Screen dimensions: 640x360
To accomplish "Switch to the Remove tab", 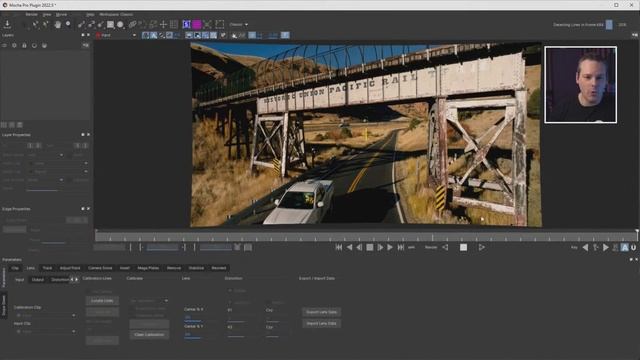I will 174,268.
